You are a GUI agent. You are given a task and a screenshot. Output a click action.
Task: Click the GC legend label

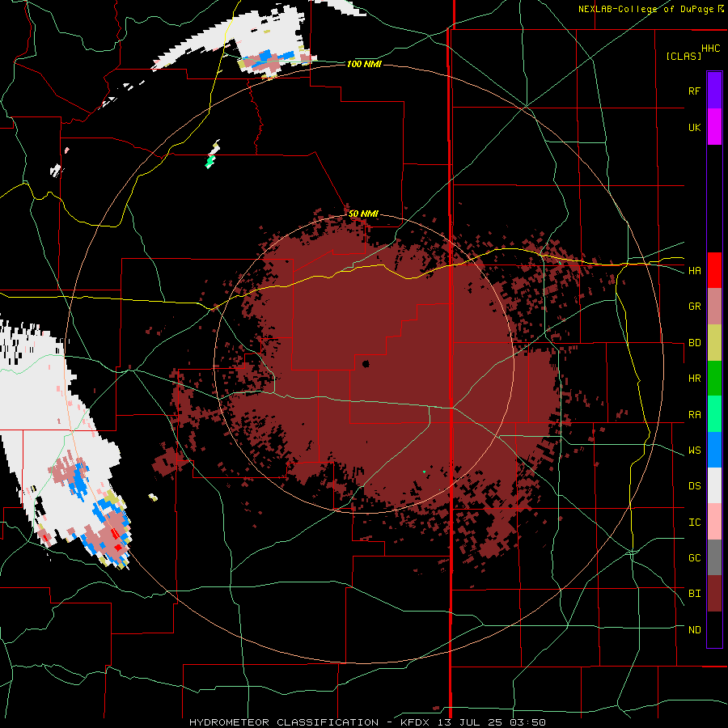pos(695,558)
